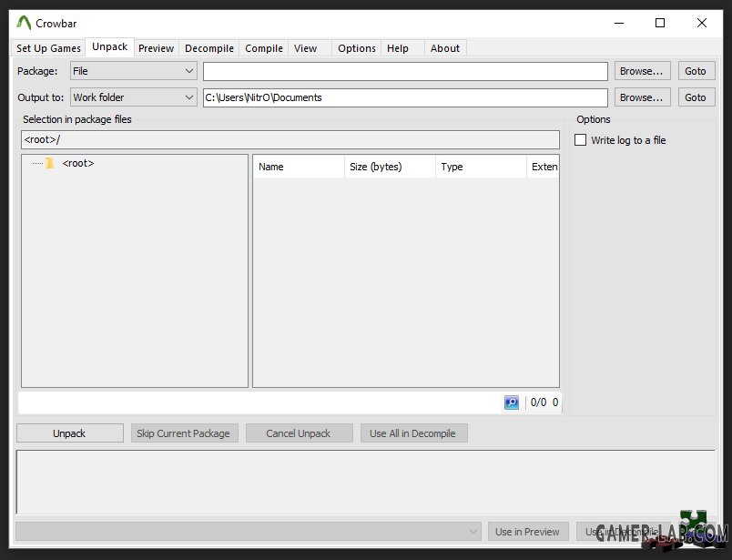The image size is (732, 560).
Task: Show the About tab
Action: tap(445, 48)
